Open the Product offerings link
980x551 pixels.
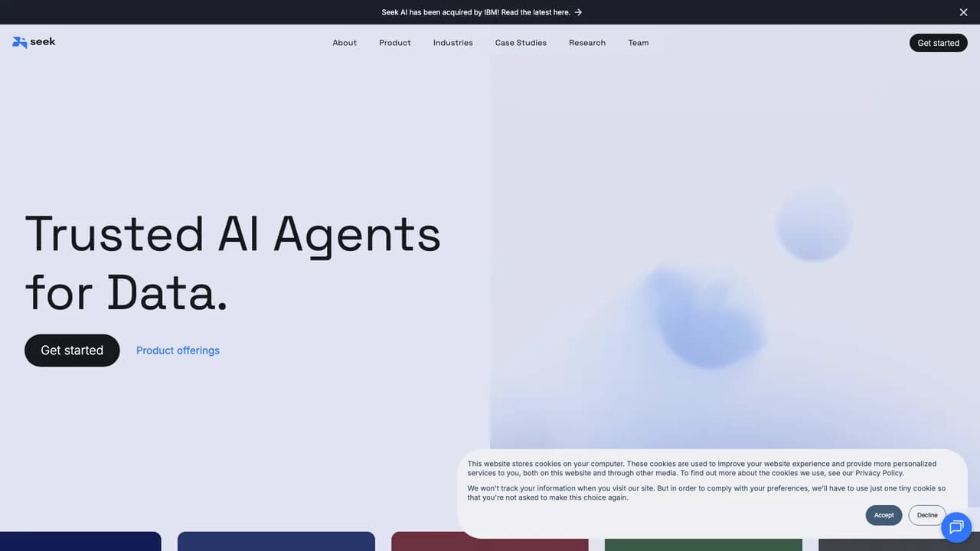click(x=178, y=350)
